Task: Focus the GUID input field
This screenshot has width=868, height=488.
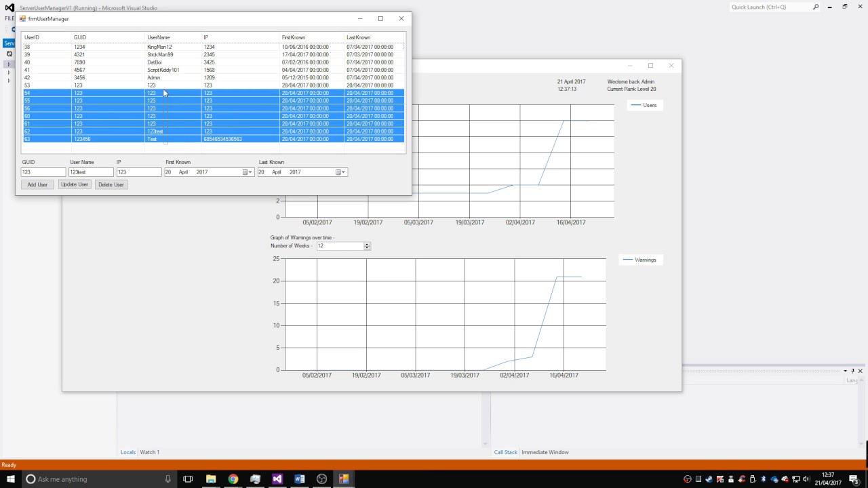Action: (43, 172)
